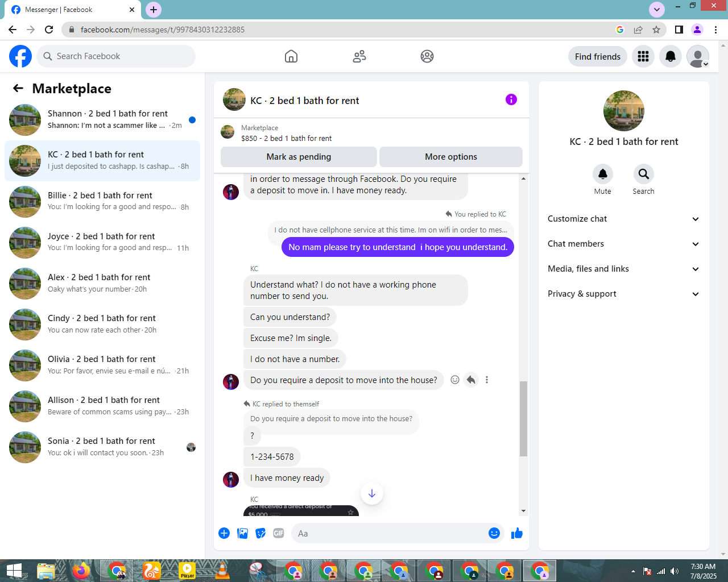The height and width of the screenshot is (582, 728).
Task: Click the volume speaker tray icon
Action: point(675,571)
